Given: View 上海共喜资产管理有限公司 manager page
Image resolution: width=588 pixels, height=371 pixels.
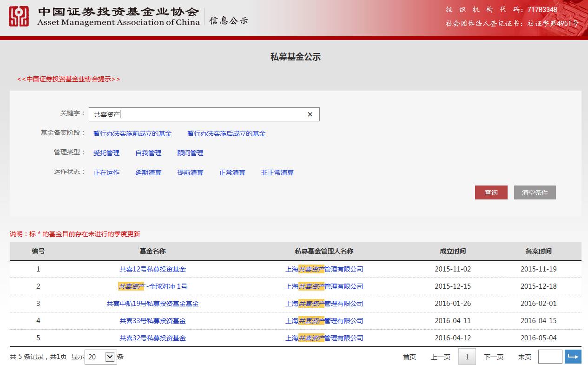Looking at the screenshot, I should coord(324,269).
